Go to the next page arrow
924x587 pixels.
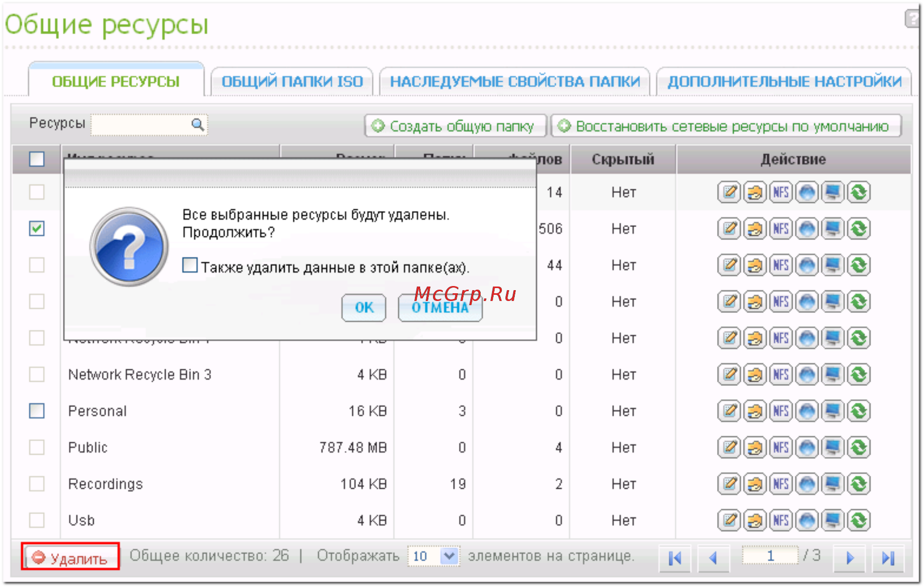point(850,558)
